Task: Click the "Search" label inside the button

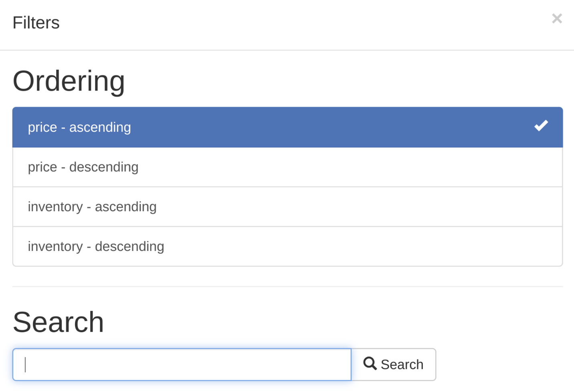Action: [402, 364]
